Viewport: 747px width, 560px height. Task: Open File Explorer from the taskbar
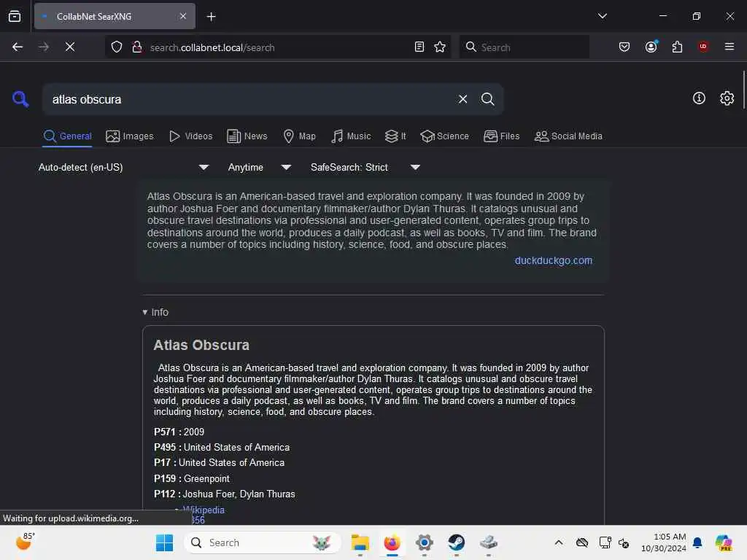[360, 542]
